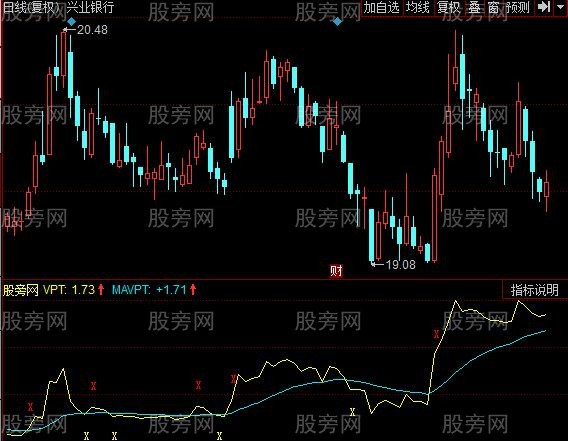Click the red 财 financial marker icon
568x441 pixels.
[336, 271]
